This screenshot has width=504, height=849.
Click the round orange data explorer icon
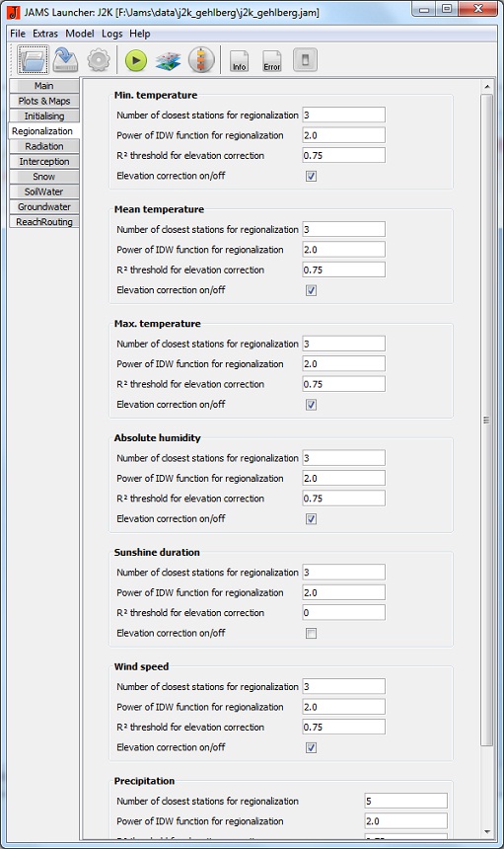pyautogui.click(x=201, y=59)
